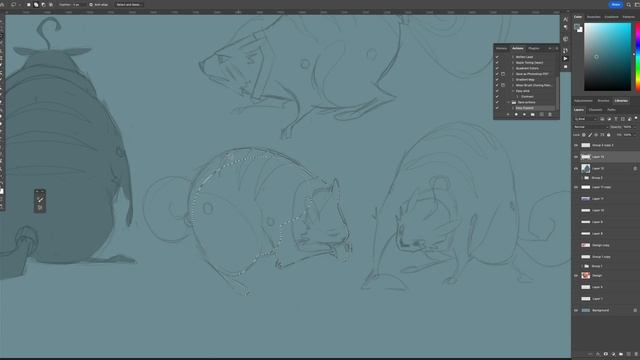Click the Feather value field
Viewport: 640px width, 360px height.
coord(79,4)
